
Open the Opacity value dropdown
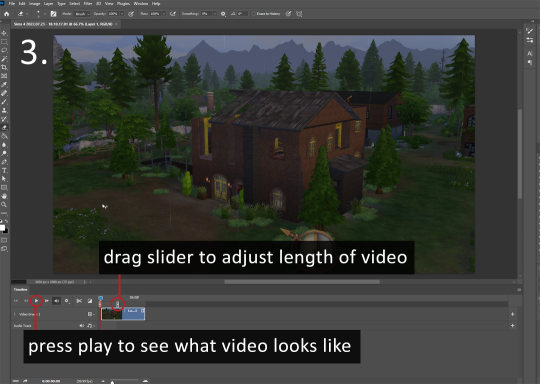tap(122, 14)
